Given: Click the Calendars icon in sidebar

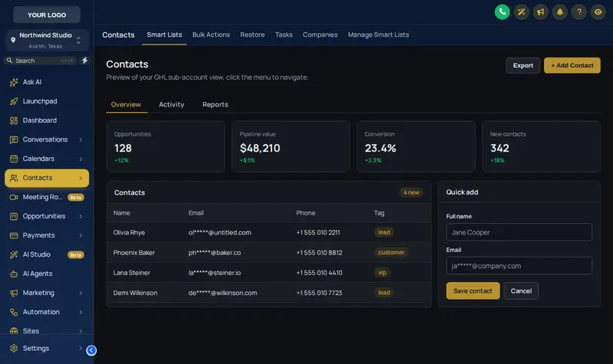Looking at the screenshot, I should click(14, 159).
